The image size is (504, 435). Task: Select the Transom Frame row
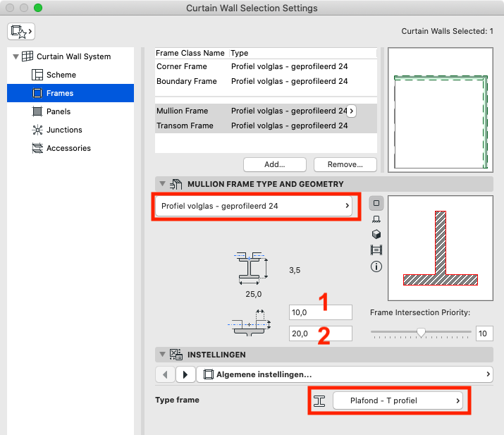click(266, 125)
